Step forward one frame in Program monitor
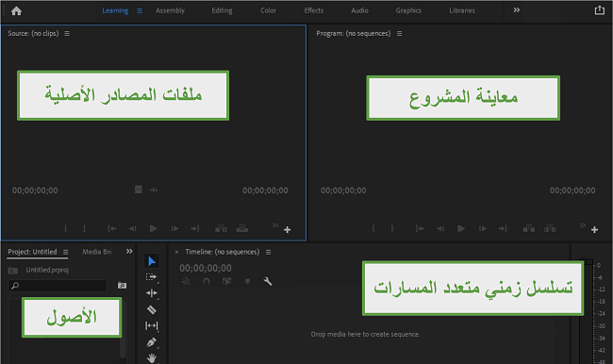The height and width of the screenshot is (364, 613). (483, 228)
